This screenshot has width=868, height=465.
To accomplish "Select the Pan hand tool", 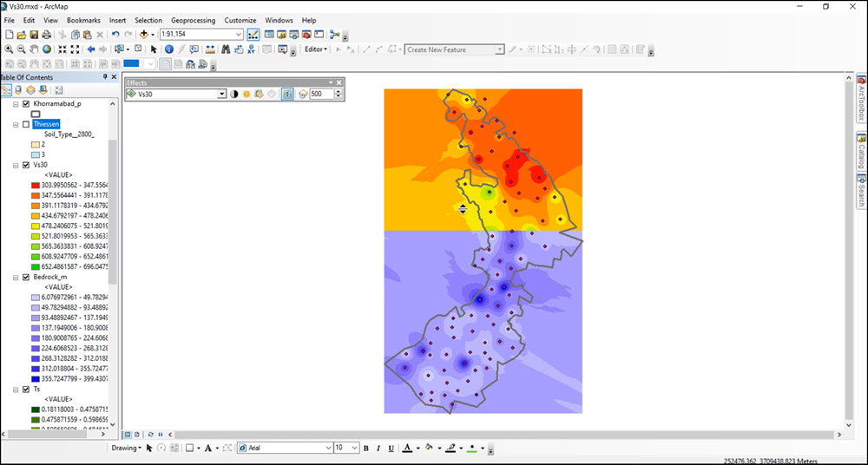I will pos(34,49).
